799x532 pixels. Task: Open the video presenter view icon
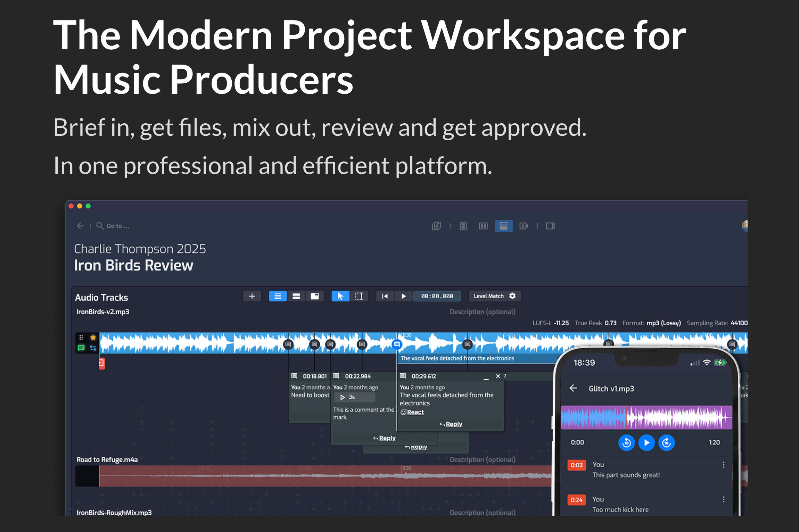[x=524, y=226]
